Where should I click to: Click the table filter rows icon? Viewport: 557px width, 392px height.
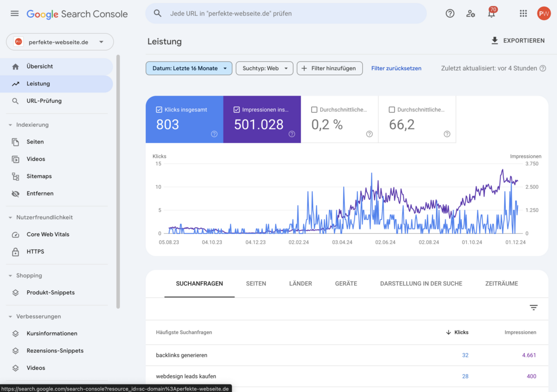534,308
